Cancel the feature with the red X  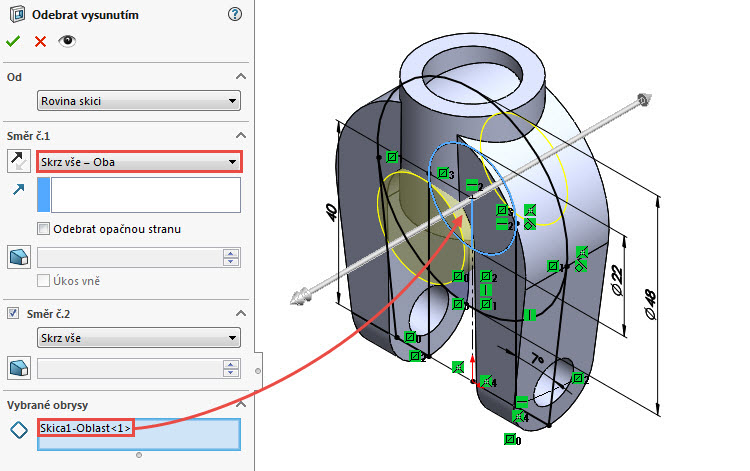click(40, 42)
